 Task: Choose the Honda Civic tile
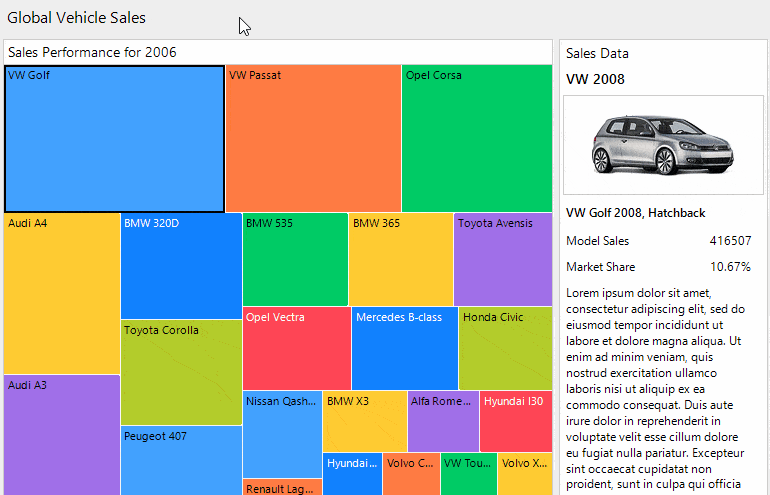[x=505, y=349]
